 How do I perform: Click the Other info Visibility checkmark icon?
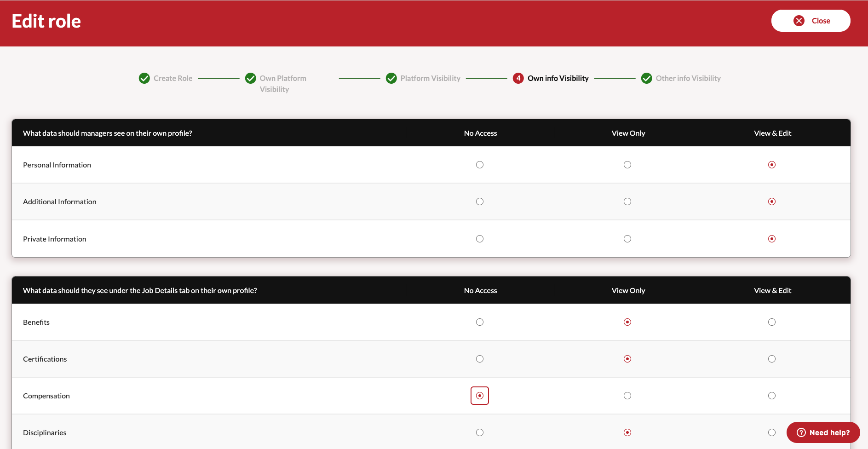coord(646,78)
